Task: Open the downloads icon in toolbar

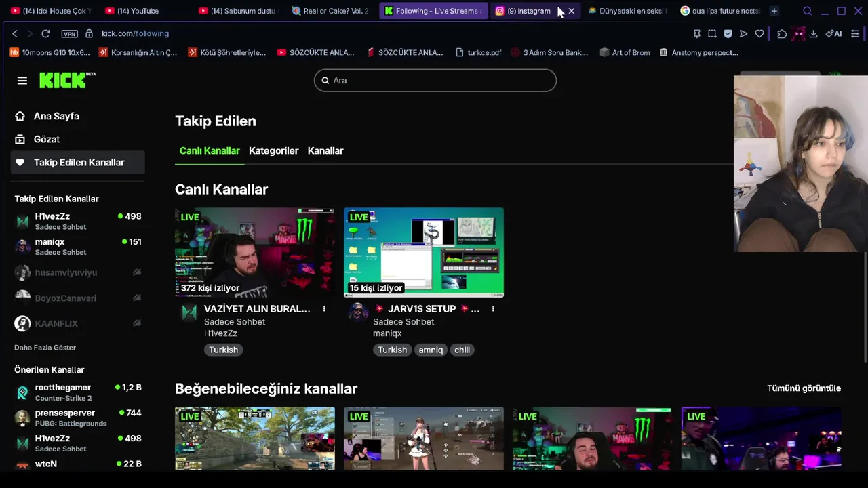Action: point(813,33)
